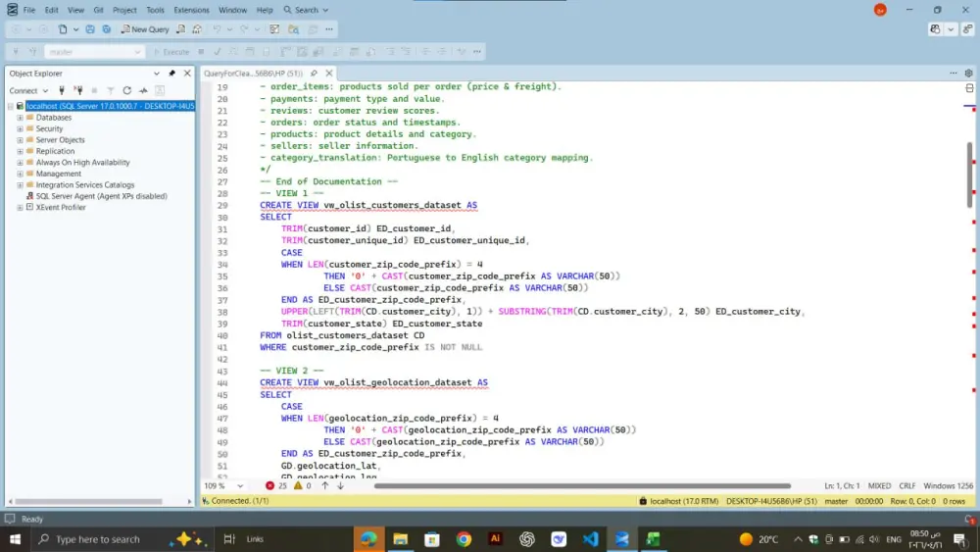Click the editor vertical scrollbar thumb

(x=969, y=176)
